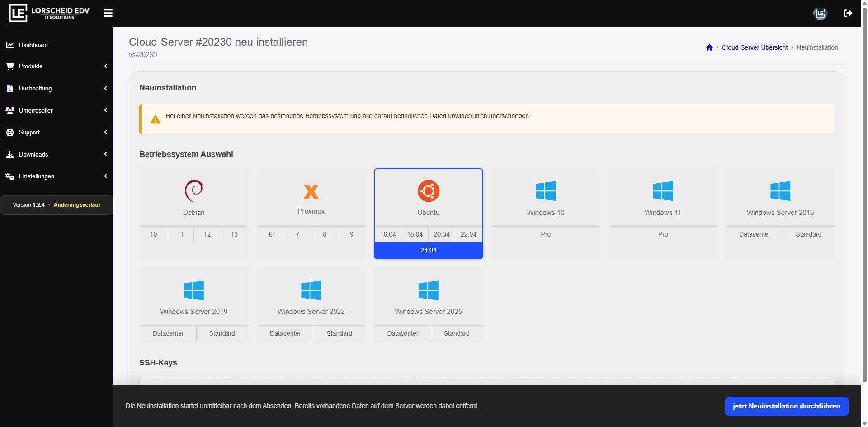Choose Debian version 13

click(x=234, y=234)
